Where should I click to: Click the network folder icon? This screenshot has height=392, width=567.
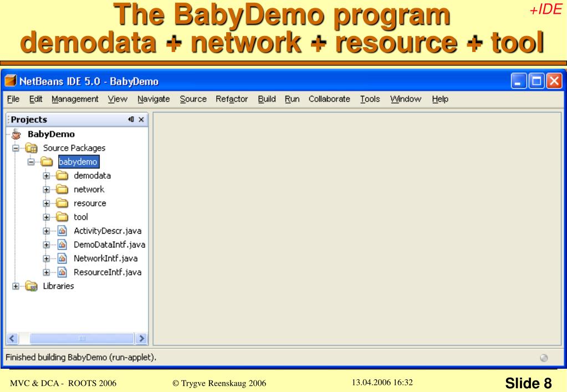(x=62, y=189)
